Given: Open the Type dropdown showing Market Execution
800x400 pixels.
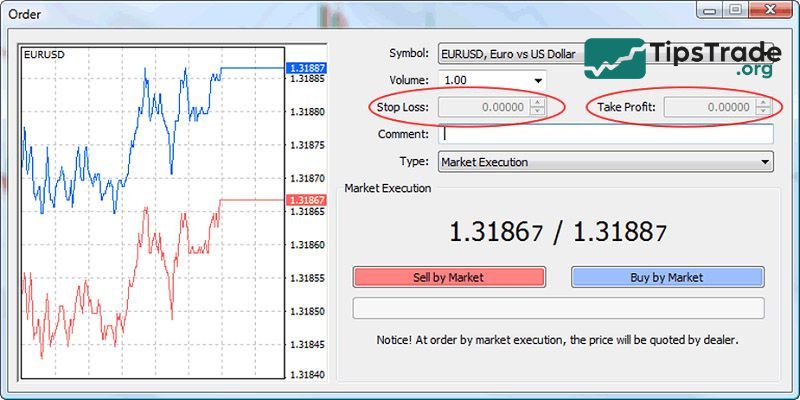Looking at the screenshot, I should (x=605, y=162).
